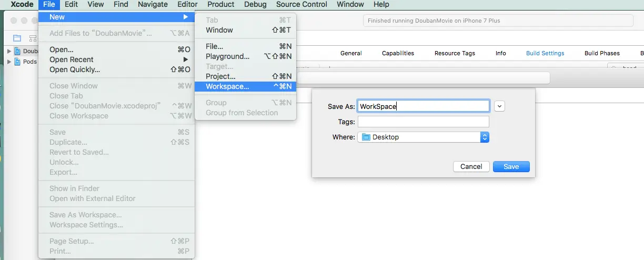Open the View menu

(95, 4)
